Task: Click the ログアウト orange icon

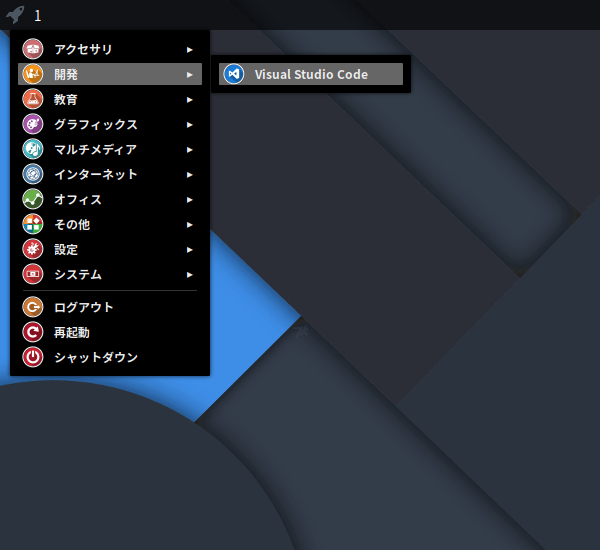Action: [33, 307]
